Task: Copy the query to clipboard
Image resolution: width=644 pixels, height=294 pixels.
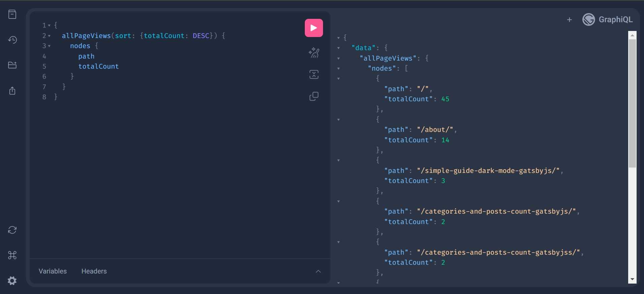Action: (x=314, y=96)
